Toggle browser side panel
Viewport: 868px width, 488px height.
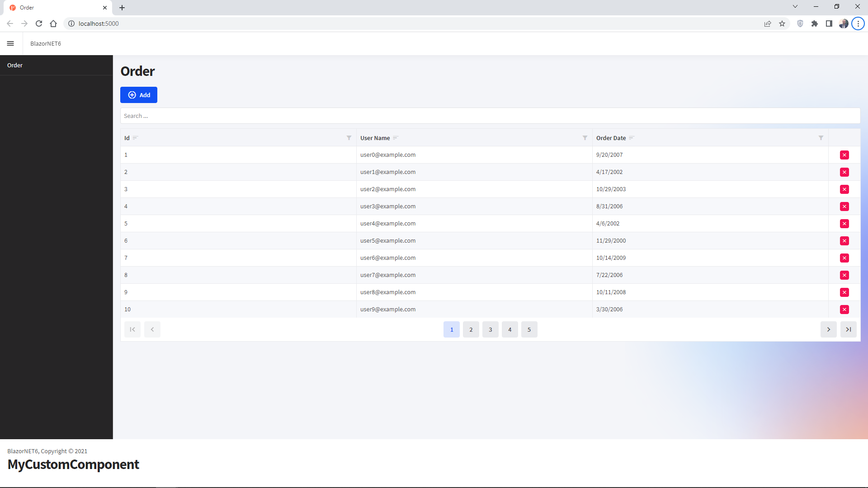(x=829, y=23)
